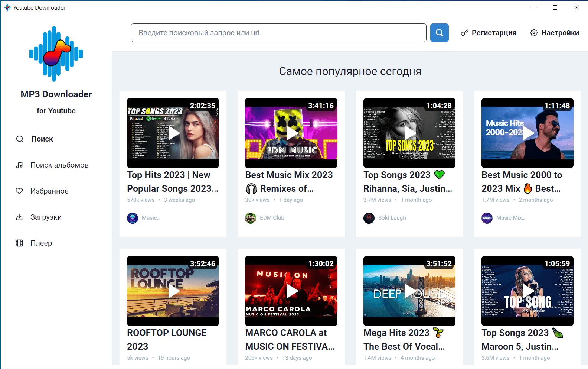This screenshot has height=369, width=588.
Task: Open title Best Music 2000 to 2023 Mix
Action: pos(522,182)
